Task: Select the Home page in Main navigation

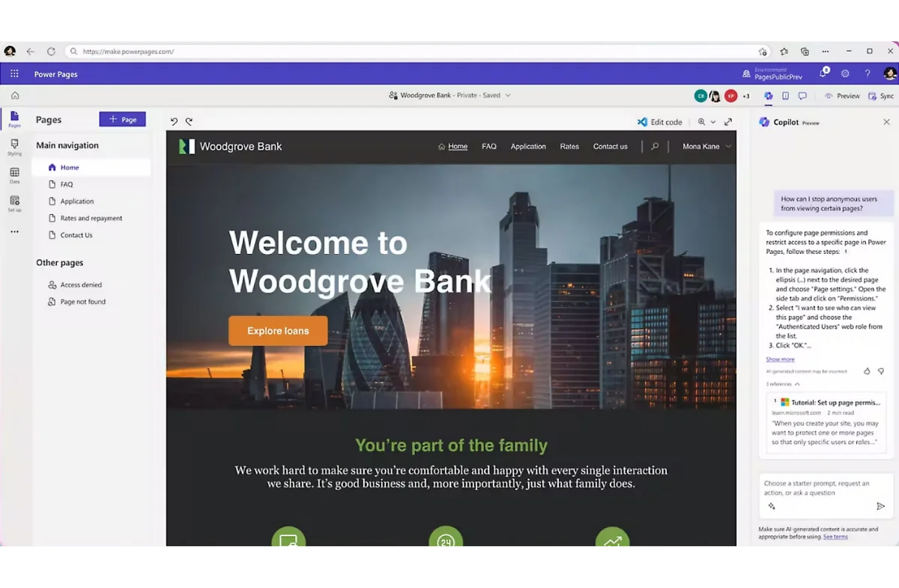Action: pyautogui.click(x=91, y=168)
